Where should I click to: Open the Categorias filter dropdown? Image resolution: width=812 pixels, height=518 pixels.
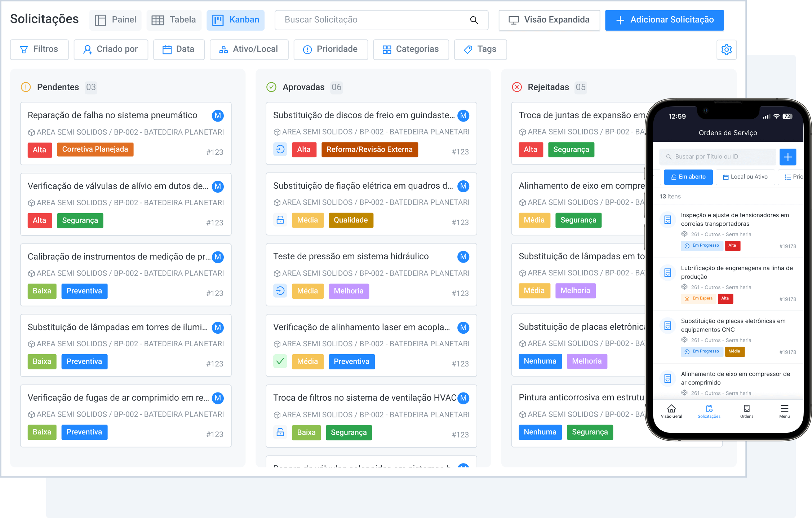pos(411,49)
